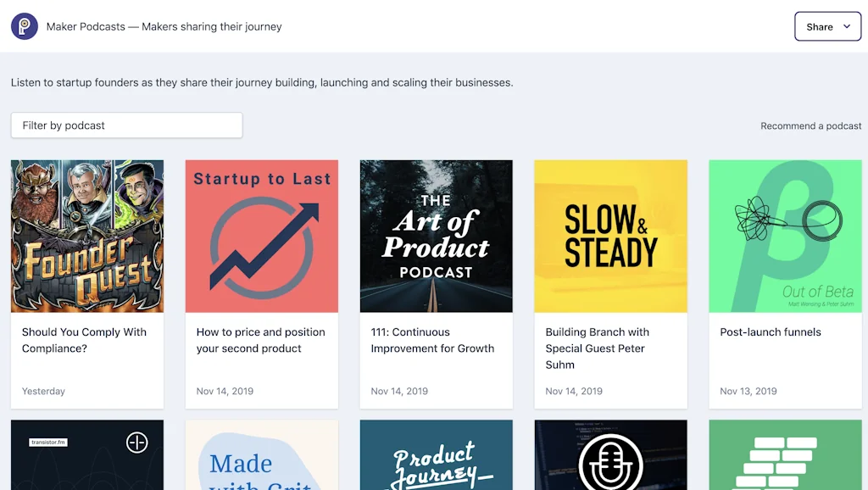Viewport: 868px width, 490px height.
Task: Open the green brick-pattern podcast cover
Action: pyautogui.click(x=785, y=455)
